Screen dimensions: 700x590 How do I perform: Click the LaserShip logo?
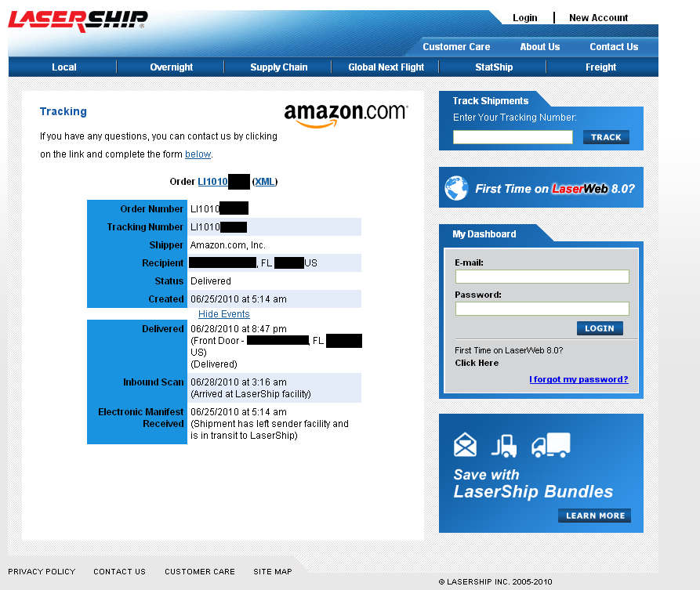(x=77, y=20)
